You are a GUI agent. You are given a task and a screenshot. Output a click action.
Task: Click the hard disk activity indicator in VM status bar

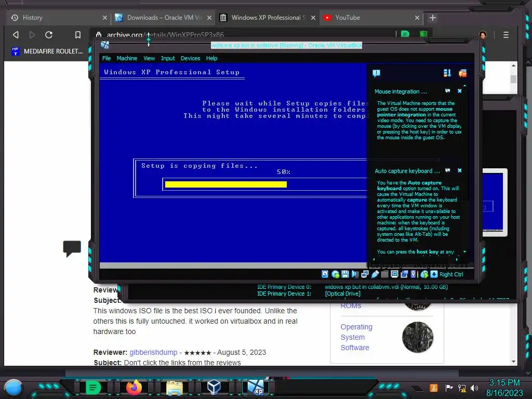point(325,274)
